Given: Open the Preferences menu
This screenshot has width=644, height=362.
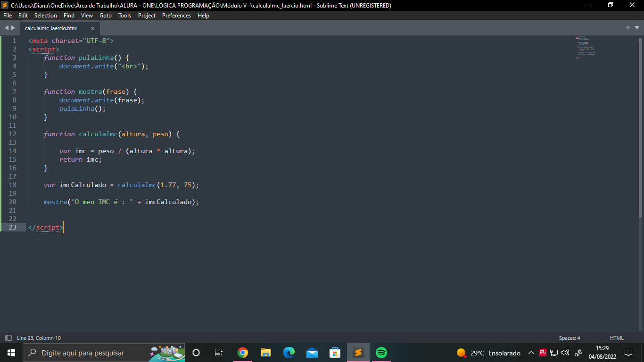Looking at the screenshot, I should click(x=176, y=16).
